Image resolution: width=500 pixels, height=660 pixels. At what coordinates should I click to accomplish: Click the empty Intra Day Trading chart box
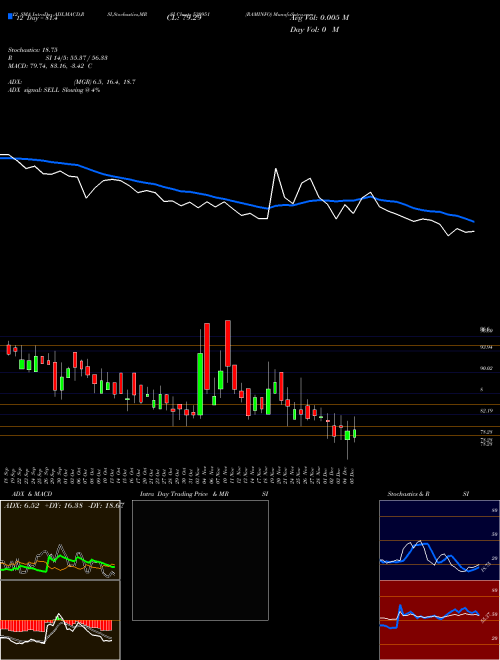click(200, 560)
